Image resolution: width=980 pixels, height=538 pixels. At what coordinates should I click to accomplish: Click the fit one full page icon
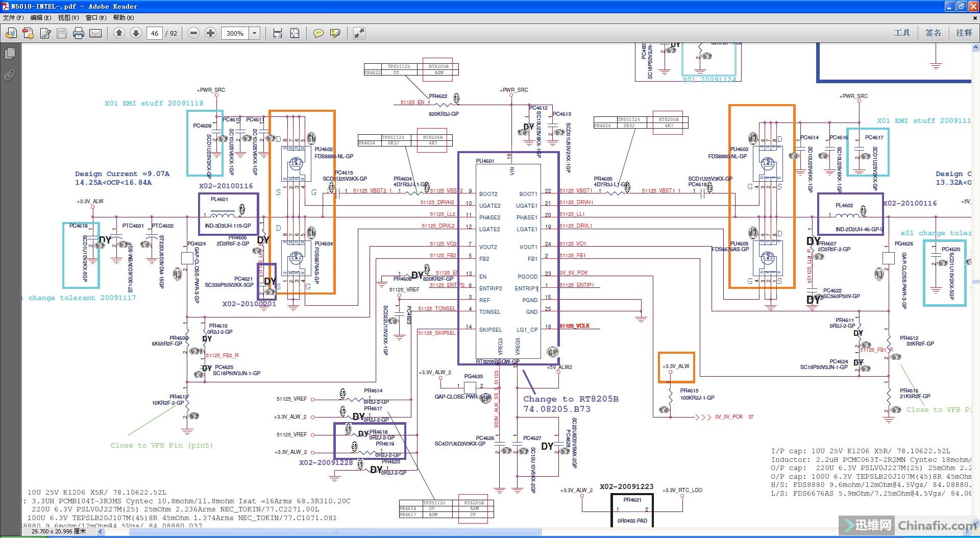(x=295, y=33)
